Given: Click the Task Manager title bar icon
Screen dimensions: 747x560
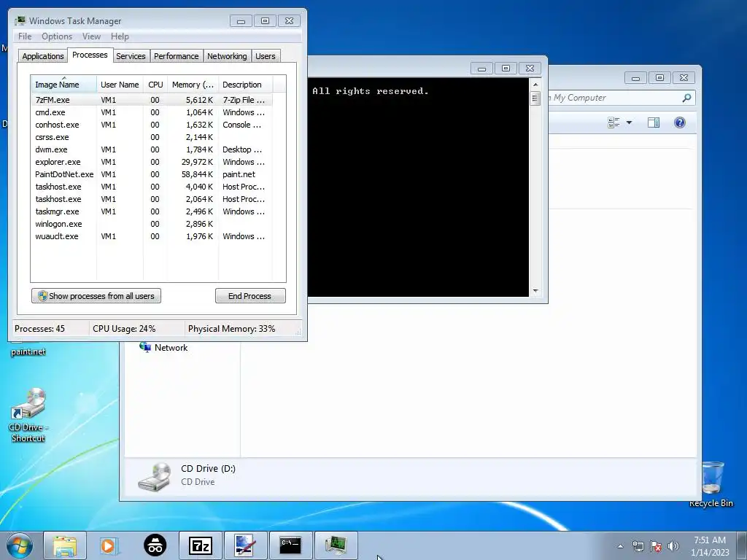Looking at the screenshot, I should [20, 21].
